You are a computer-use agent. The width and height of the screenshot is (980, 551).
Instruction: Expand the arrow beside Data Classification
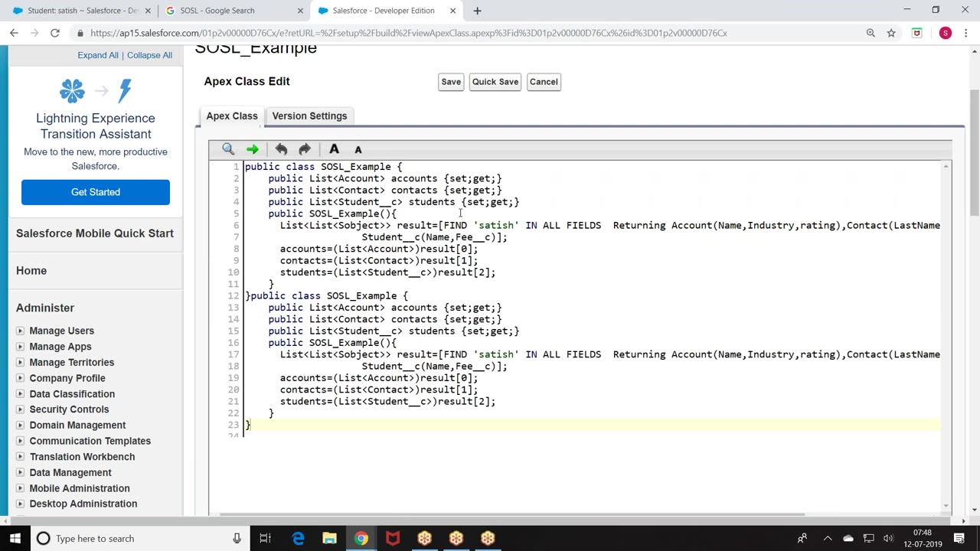20,394
